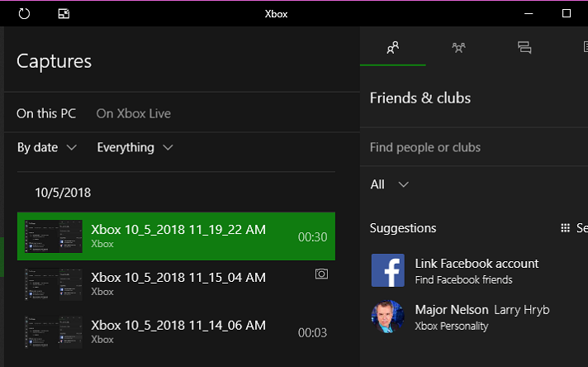This screenshot has height=367, width=588.
Task: Open the Xbox 11_15_04 AM screenshot entry
Action: pyautogui.click(x=176, y=284)
